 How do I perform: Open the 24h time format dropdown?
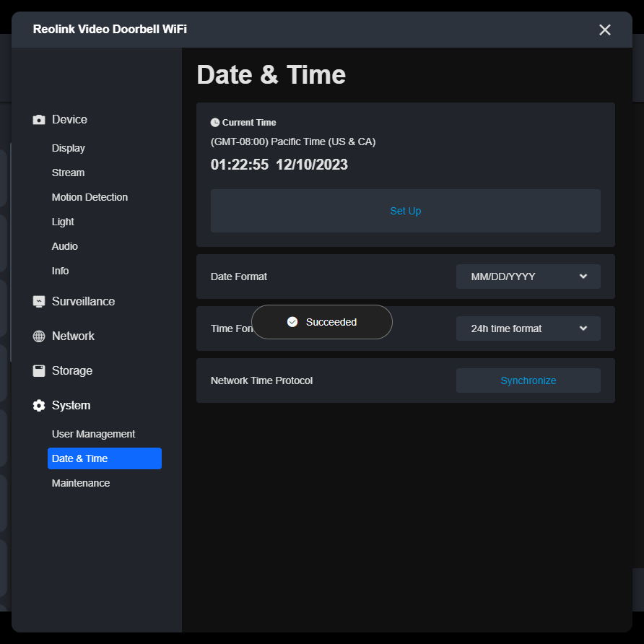click(528, 328)
